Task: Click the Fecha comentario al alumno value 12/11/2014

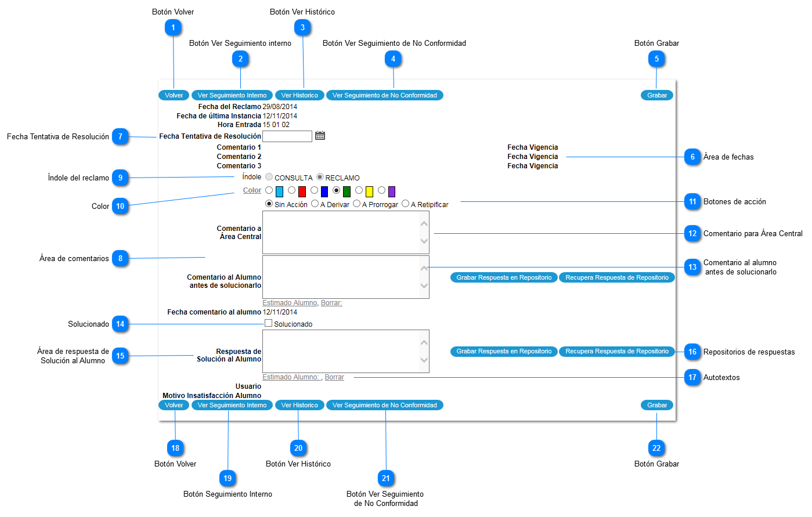Action: (x=280, y=312)
